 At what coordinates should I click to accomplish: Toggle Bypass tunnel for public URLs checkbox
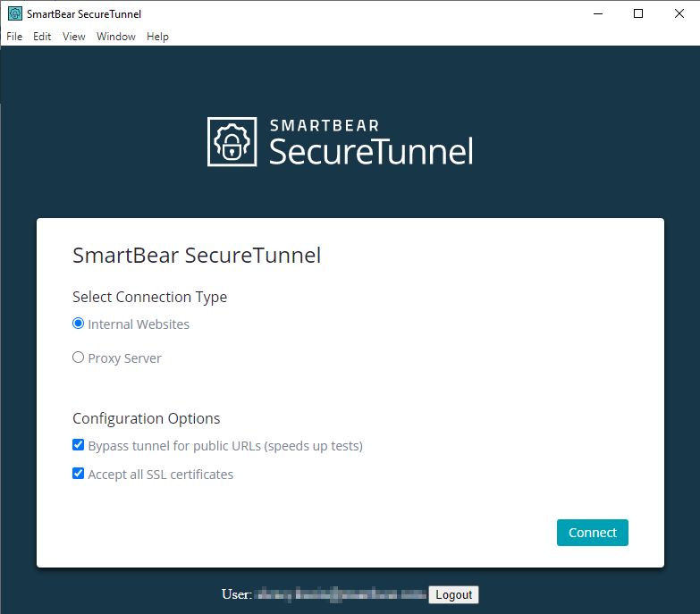point(79,445)
